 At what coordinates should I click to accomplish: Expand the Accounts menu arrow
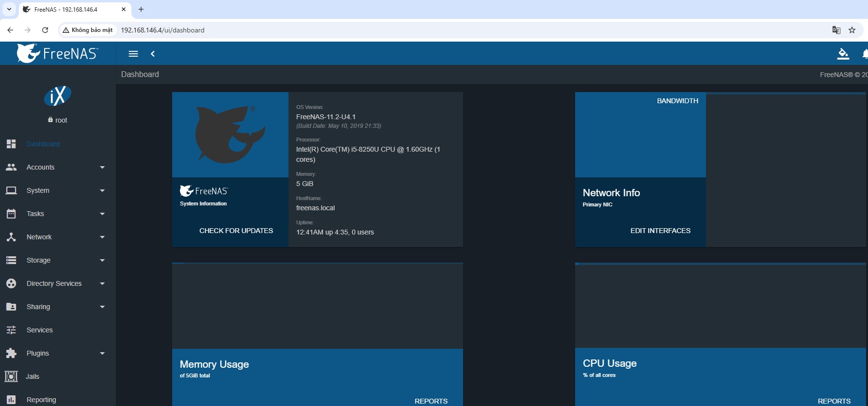[x=102, y=167]
